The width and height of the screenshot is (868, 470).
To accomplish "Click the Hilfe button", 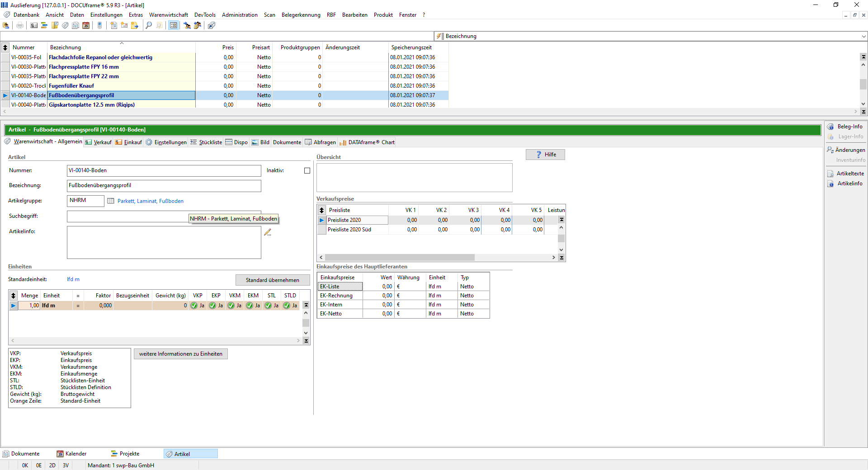I will [545, 155].
